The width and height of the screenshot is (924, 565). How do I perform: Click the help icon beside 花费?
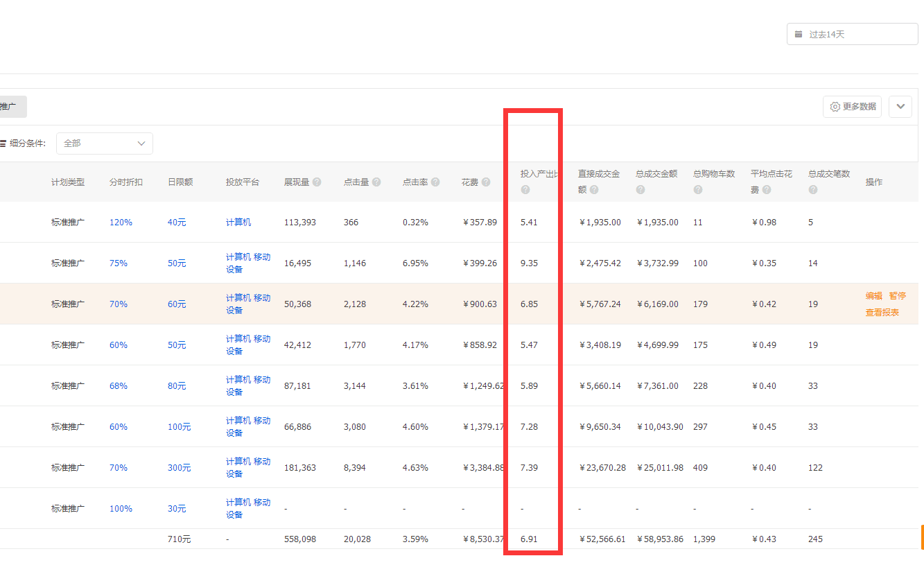point(486,182)
